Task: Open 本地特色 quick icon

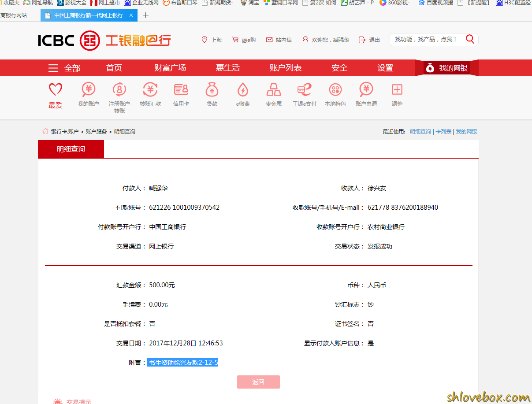Action: click(x=335, y=94)
